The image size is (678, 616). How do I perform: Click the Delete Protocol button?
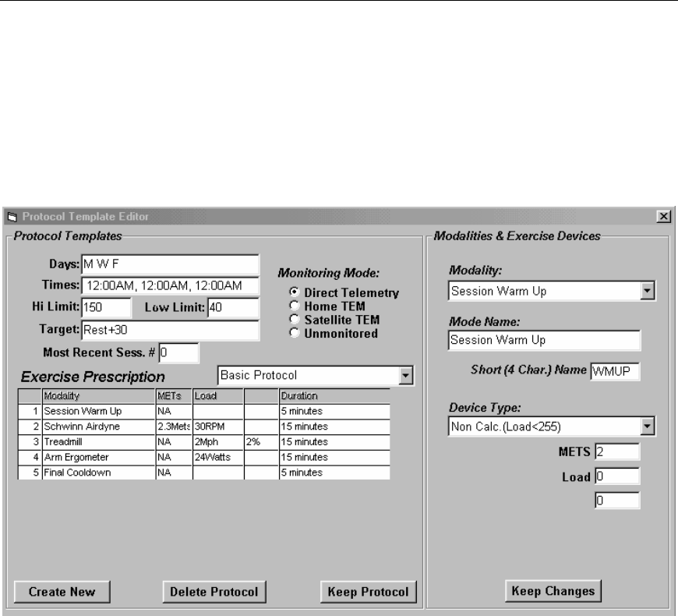pyautogui.click(x=214, y=592)
